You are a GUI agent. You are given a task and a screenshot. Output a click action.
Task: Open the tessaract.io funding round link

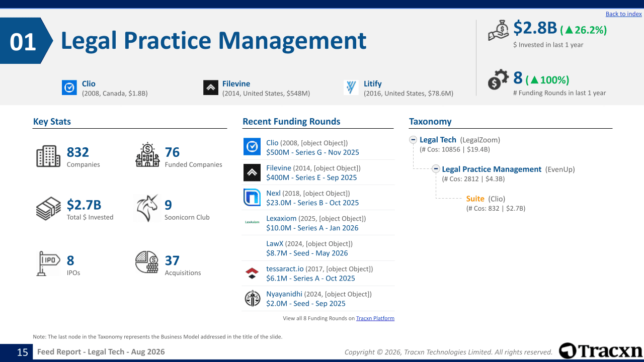[285, 268]
